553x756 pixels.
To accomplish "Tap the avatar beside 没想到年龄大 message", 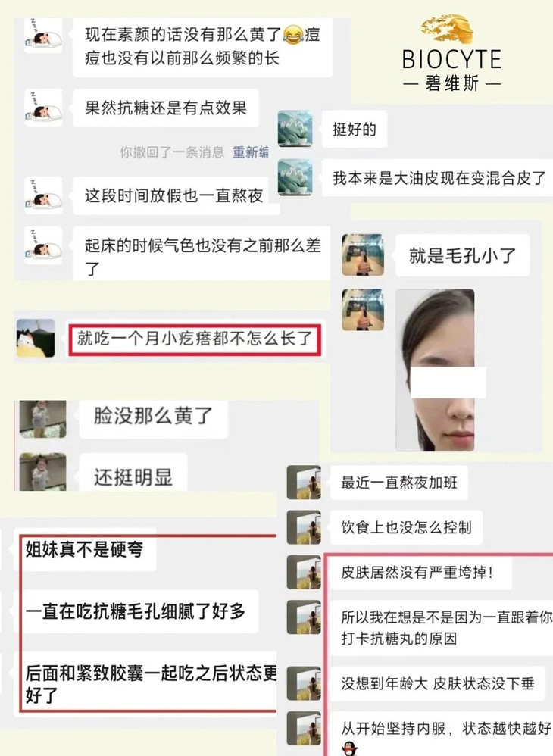I will [x=304, y=683].
